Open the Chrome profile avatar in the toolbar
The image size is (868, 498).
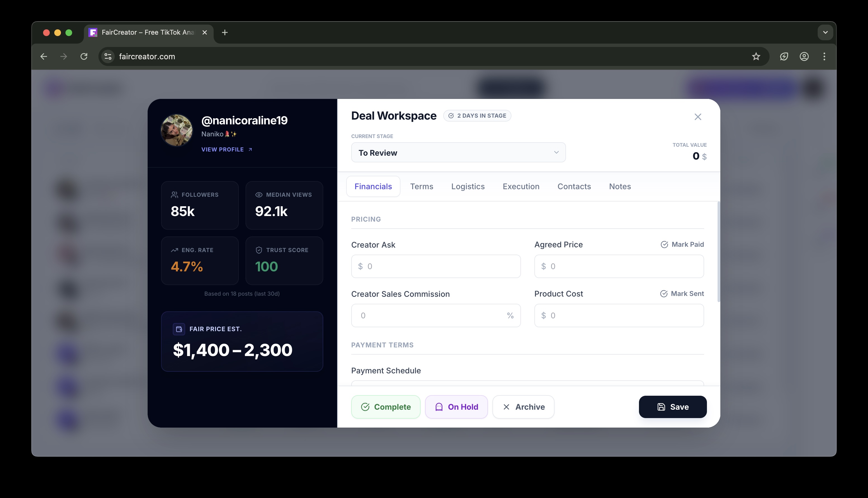(x=804, y=56)
